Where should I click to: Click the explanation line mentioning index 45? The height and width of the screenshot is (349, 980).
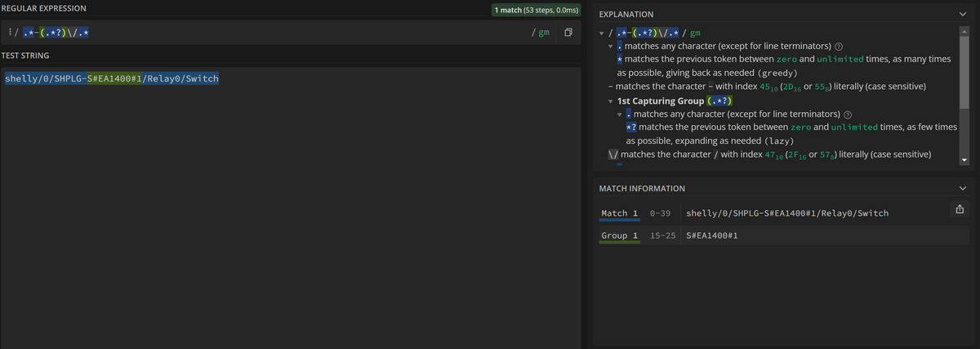pyautogui.click(x=766, y=87)
